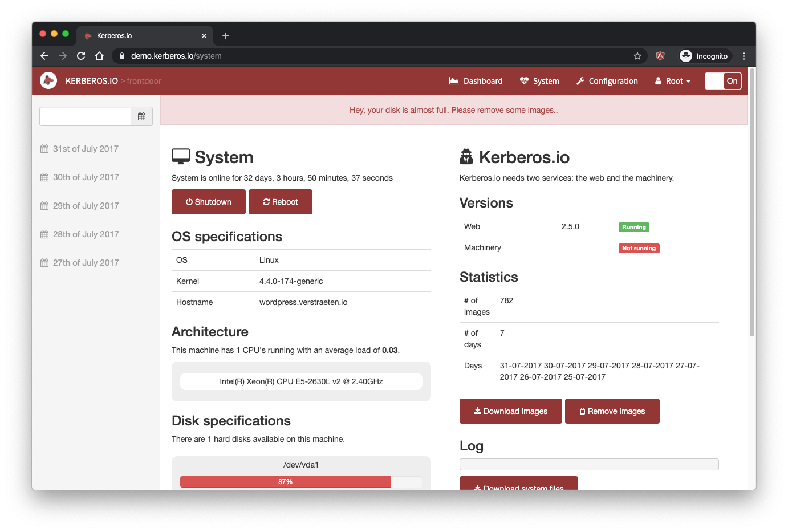
Task: Click the page vertical scrollbar
Action: 752,202
